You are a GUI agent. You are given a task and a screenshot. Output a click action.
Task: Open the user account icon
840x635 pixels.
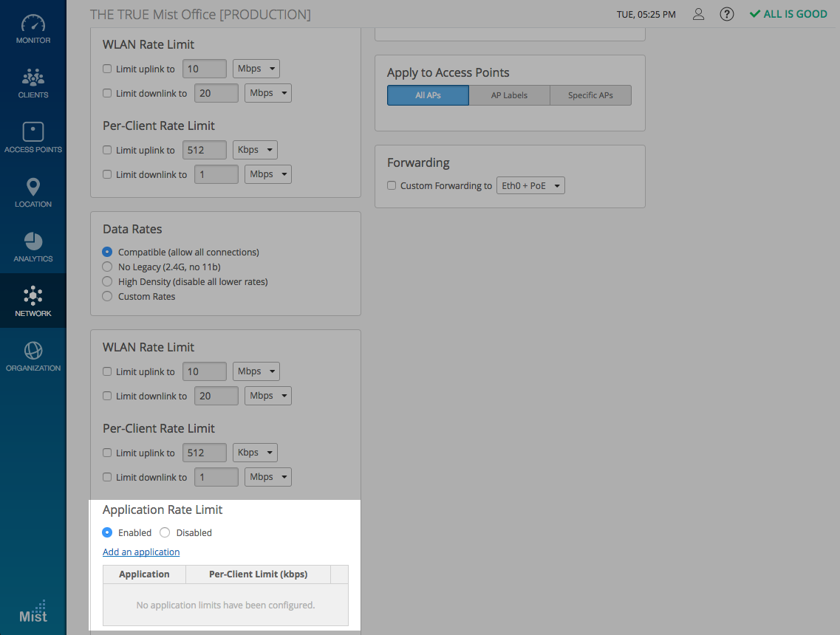(698, 15)
